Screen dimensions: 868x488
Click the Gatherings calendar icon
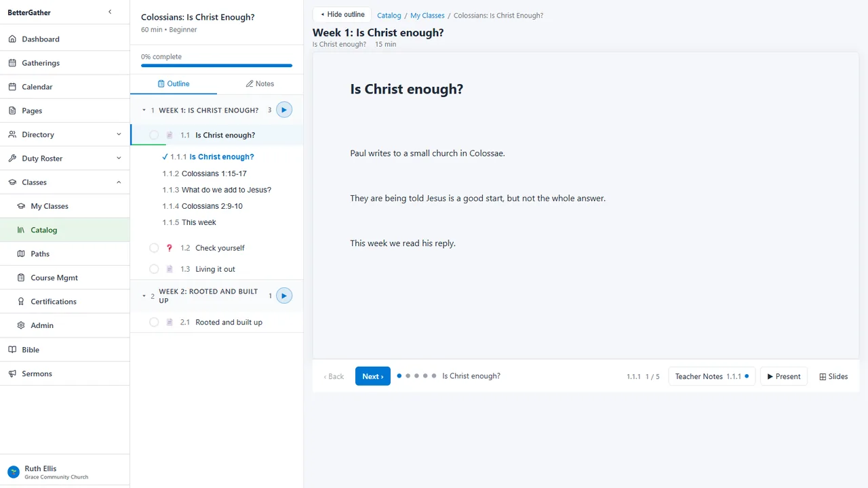pos(12,63)
